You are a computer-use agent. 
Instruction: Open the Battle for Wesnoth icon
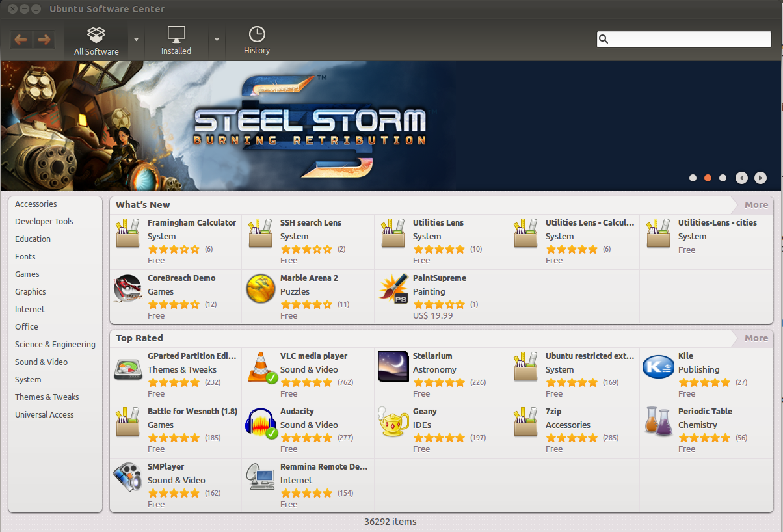point(127,422)
